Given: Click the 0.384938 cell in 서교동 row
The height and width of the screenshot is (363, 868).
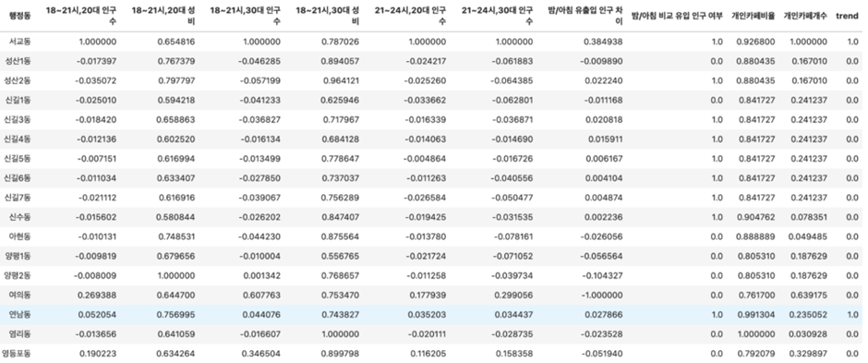Looking at the screenshot, I should point(606,42).
